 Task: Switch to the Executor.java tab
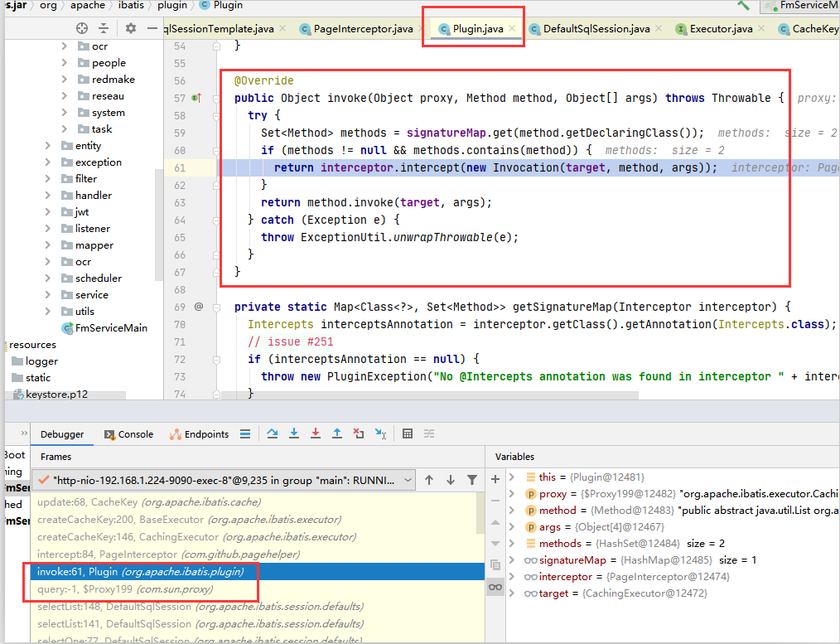pos(721,29)
